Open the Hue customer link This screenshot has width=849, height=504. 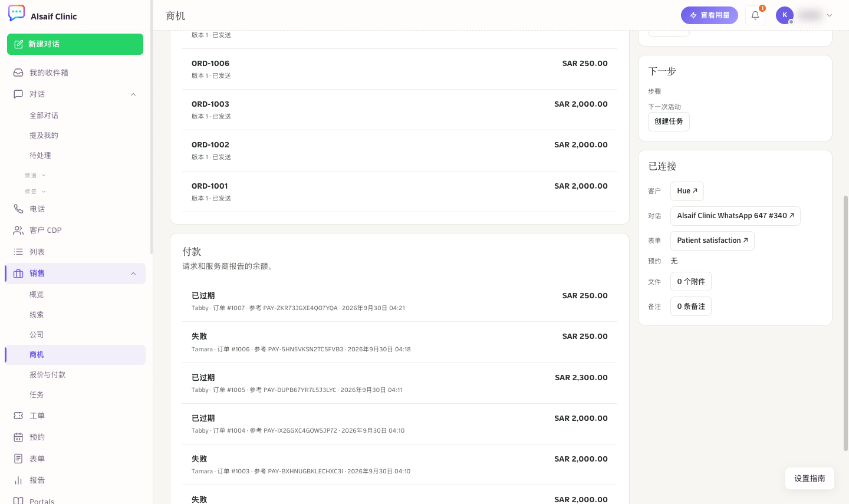[687, 191]
